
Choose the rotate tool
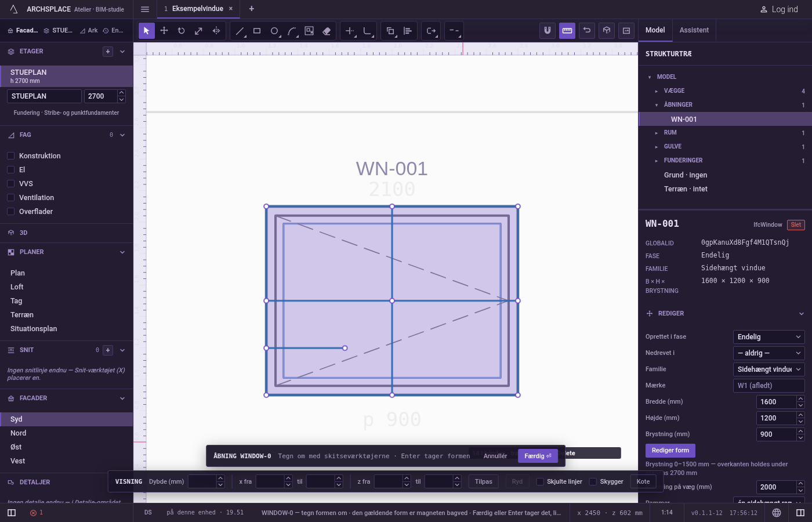pyautogui.click(x=182, y=31)
